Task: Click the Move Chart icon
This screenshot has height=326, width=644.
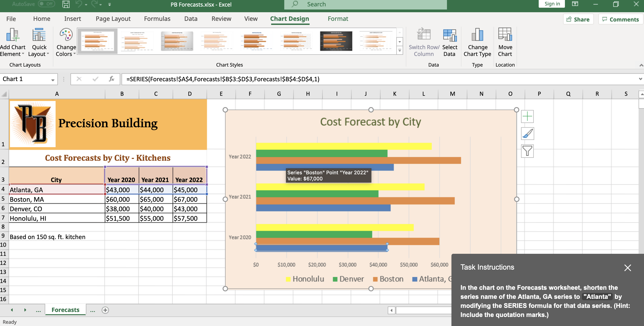Action: (505, 35)
